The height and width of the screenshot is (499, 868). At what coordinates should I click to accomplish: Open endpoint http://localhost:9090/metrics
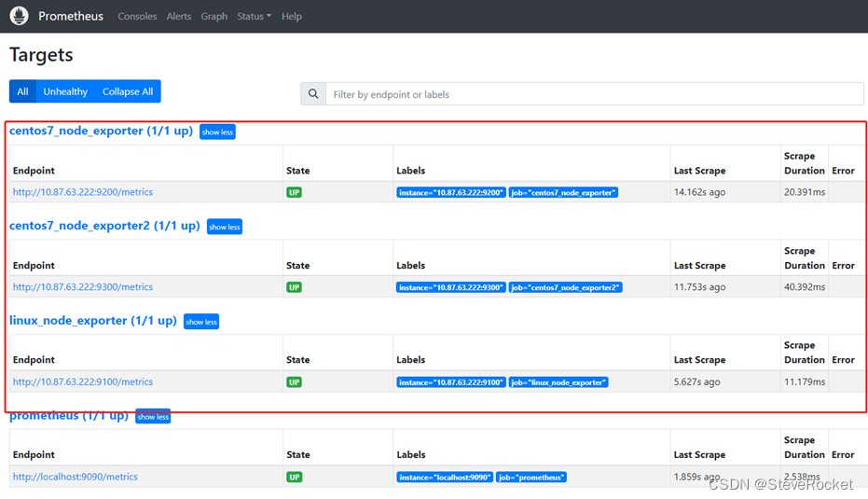[76, 477]
